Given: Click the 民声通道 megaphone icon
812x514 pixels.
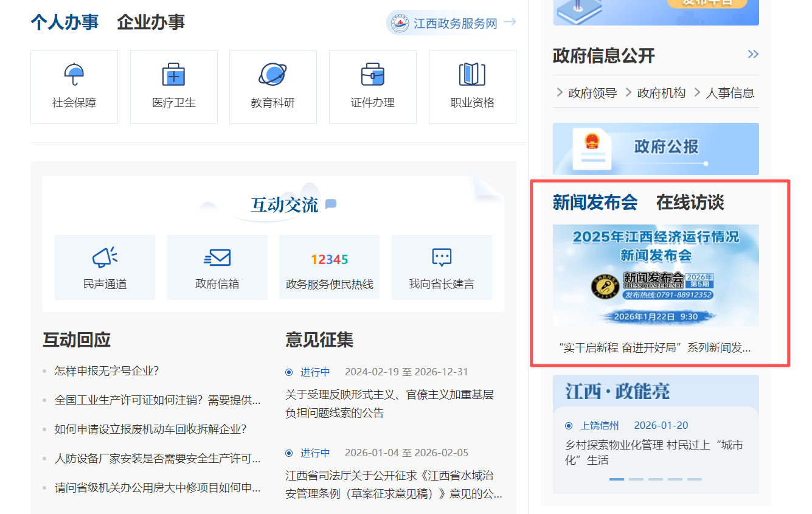Looking at the screenshot, I should (x=105, y=257).
